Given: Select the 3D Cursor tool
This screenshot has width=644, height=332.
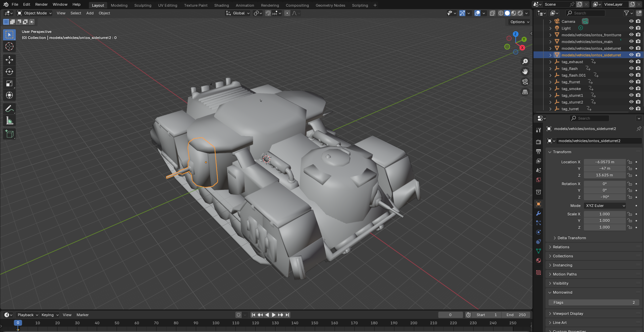Looking at the screenshot, I should 9,46.
